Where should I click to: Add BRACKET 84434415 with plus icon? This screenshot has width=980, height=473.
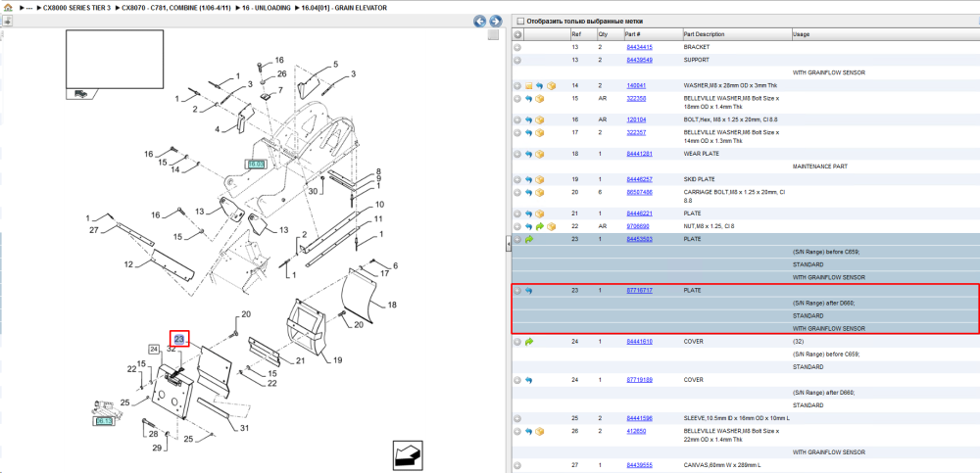point(517,47)
